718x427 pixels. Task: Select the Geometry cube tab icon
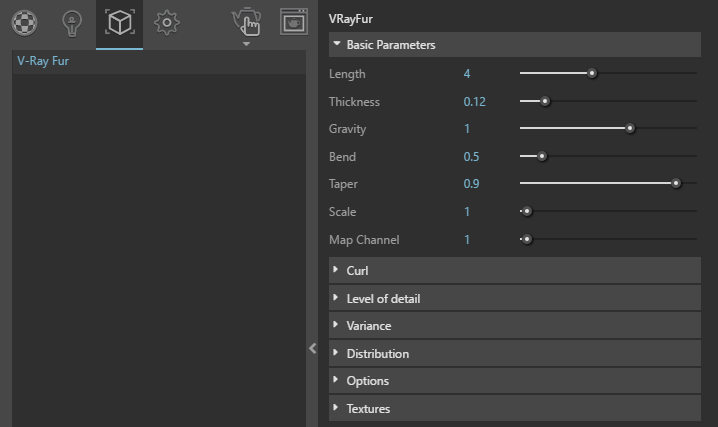(x=120, y=22)
